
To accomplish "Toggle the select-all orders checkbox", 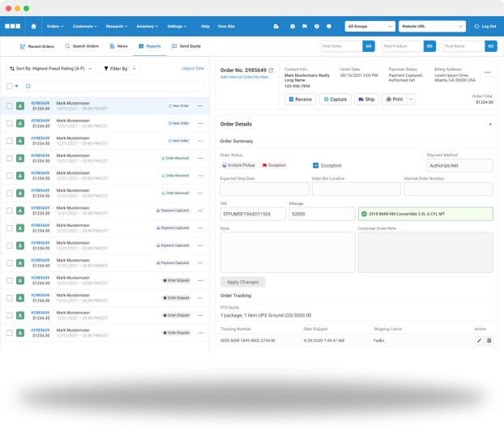I will (x=10, y=86).
